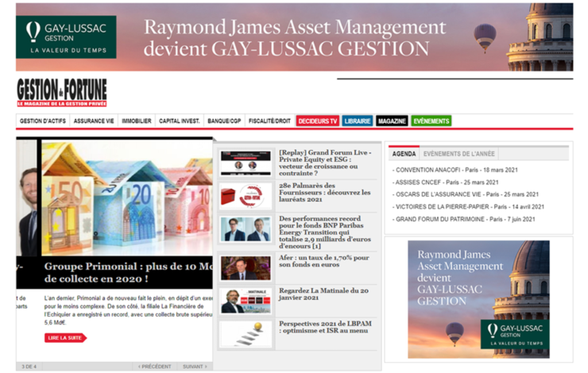The height and width of the screenshot is (373, 588).
Task: Open Grand Forum du Patrimoine 7 juin event
Action: (463, 219)
